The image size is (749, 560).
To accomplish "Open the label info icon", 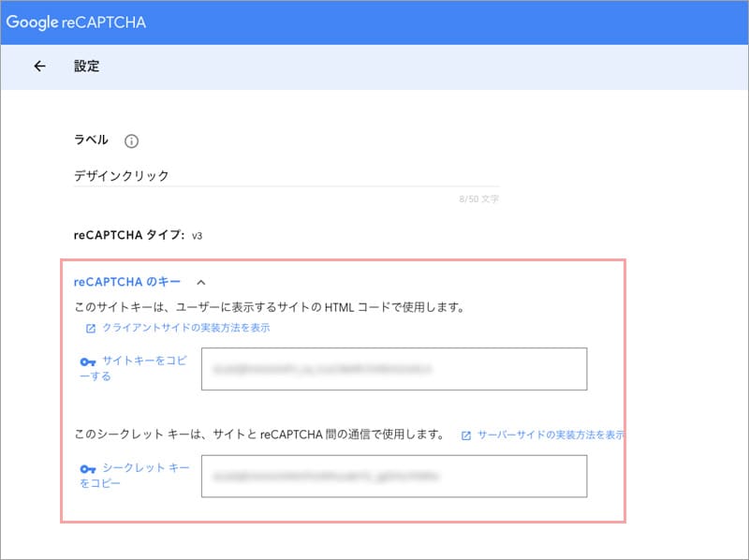I will click(x=131, y=141).
